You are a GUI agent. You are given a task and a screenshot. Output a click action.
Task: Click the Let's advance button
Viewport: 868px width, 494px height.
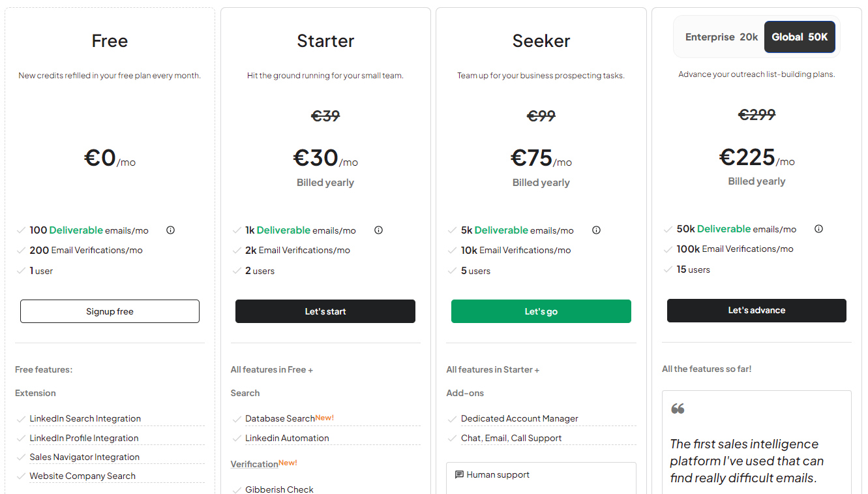pyautogui.click(x=756, y=311)
